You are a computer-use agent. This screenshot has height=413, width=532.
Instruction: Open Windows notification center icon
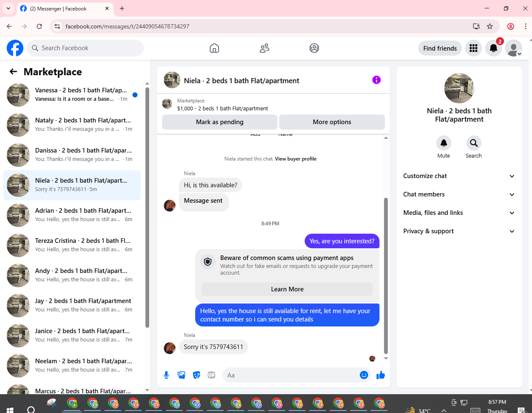tap(521, 410)
